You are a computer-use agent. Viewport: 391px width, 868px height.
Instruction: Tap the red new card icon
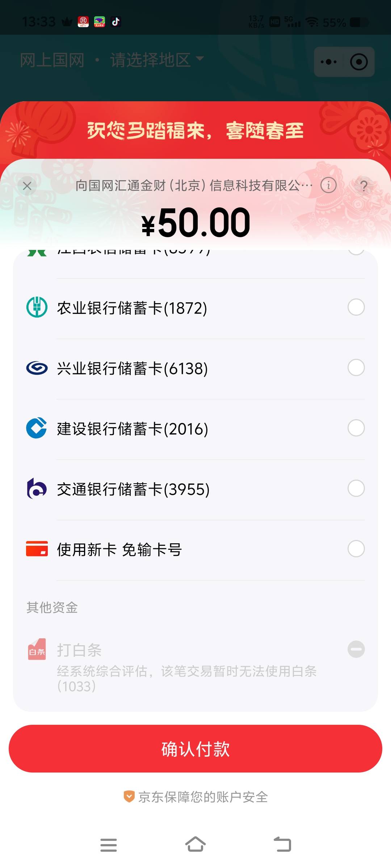click(x=37, y=549)
